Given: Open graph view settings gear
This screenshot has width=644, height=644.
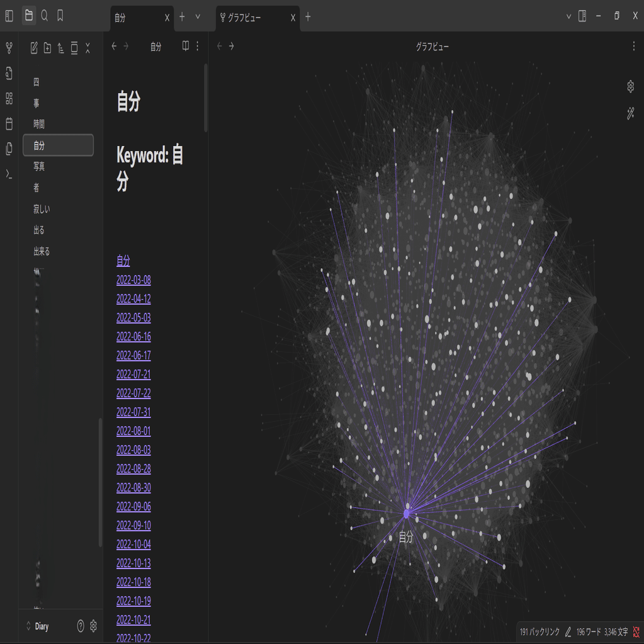Looking at the screenshot, I should (630, 86).
